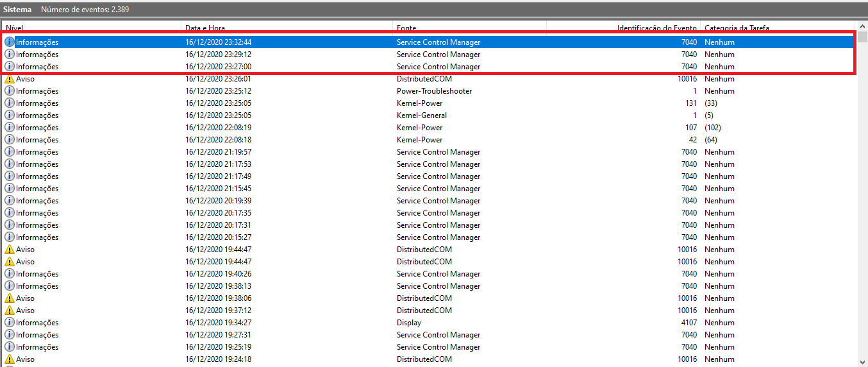Click the info icon of the 20:19:39 event

[x=10, y=201]
